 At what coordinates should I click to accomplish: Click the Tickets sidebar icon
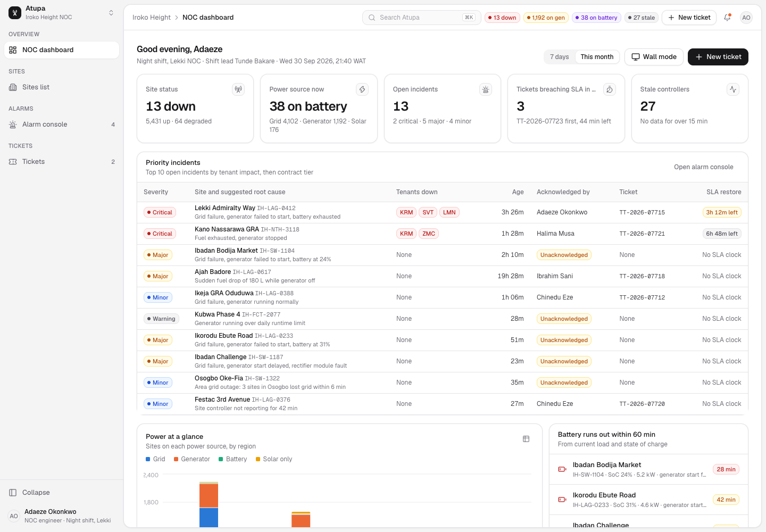[13, 162]
